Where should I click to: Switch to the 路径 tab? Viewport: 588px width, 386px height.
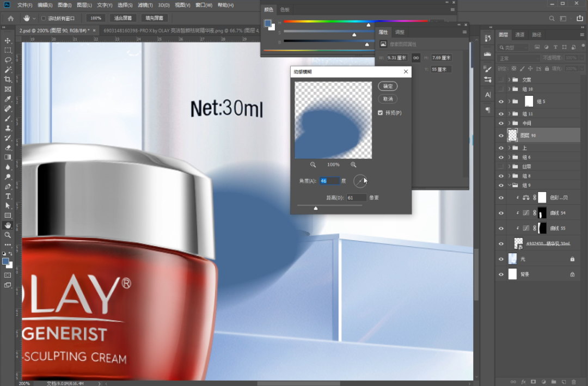537,35
